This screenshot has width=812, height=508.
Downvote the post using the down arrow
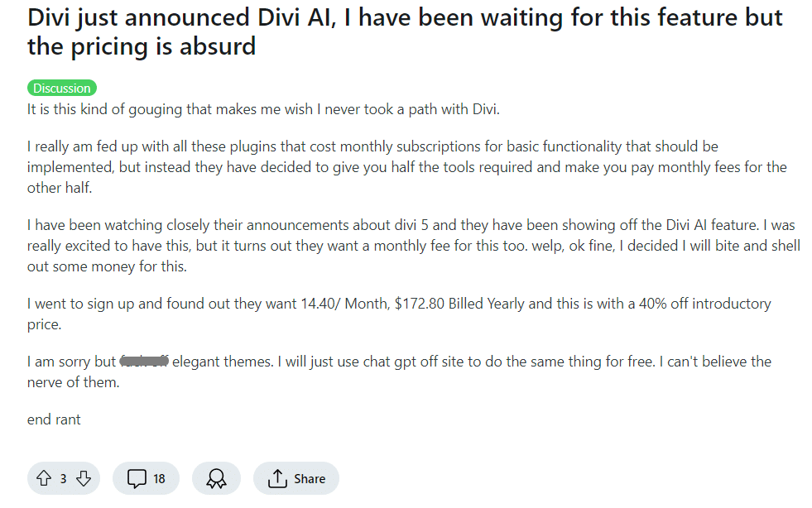point(82,478)
